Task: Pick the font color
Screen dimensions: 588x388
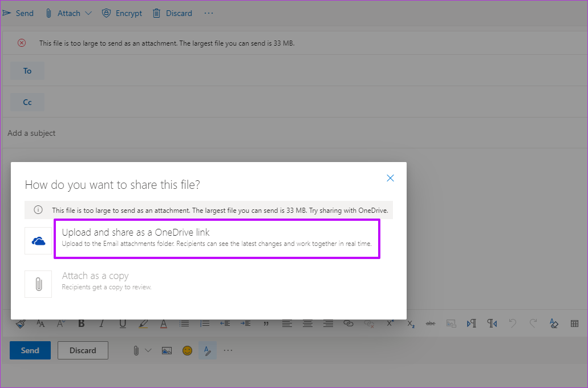Action: click(x=164, y=324)
